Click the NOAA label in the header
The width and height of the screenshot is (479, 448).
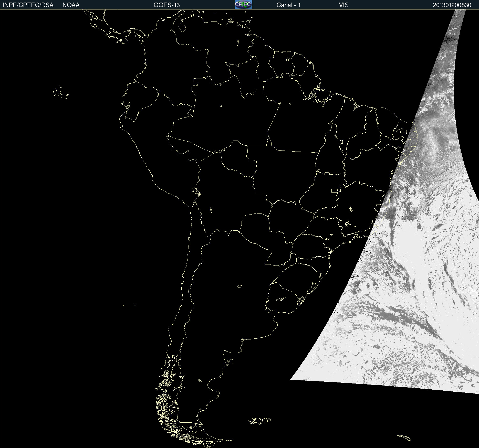[71, 5]
